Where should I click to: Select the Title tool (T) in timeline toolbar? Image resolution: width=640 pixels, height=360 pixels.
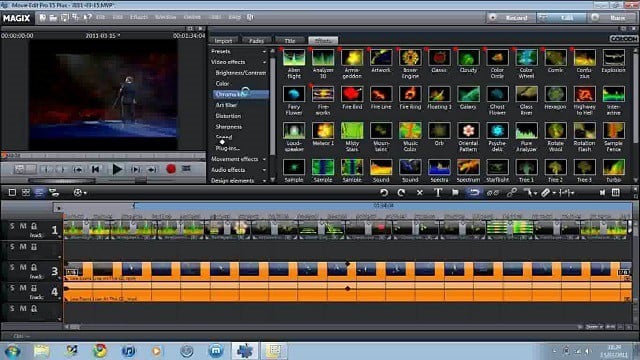click(438, 192)
